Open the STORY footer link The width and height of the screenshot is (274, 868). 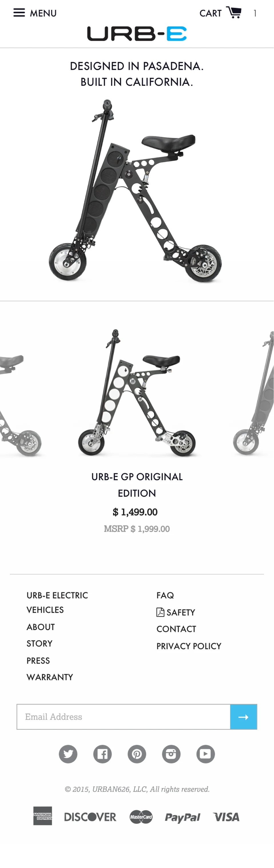(39, 644)
